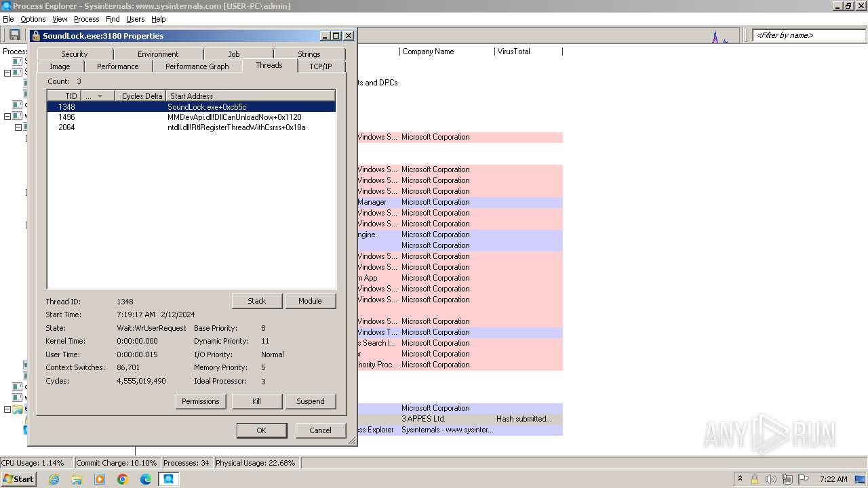This screenshot has height=488, width=868.
Task: Click the volume speaker tray icon
Action: (770, 479)
